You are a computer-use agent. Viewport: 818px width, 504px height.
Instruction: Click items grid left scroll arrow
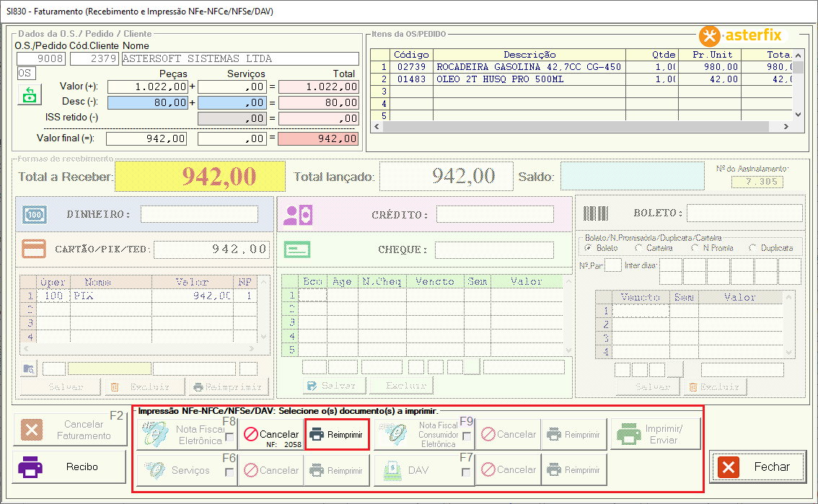point(377,127)
